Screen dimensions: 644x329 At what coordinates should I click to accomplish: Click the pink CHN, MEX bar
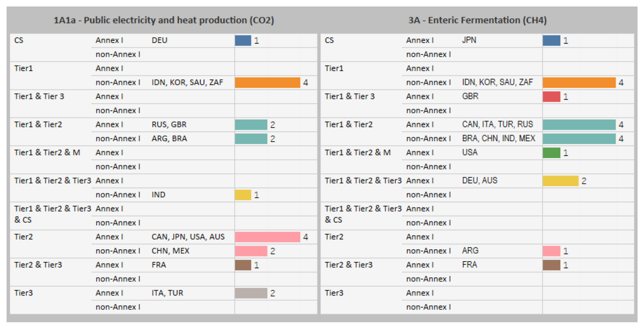tap(251, 251)
